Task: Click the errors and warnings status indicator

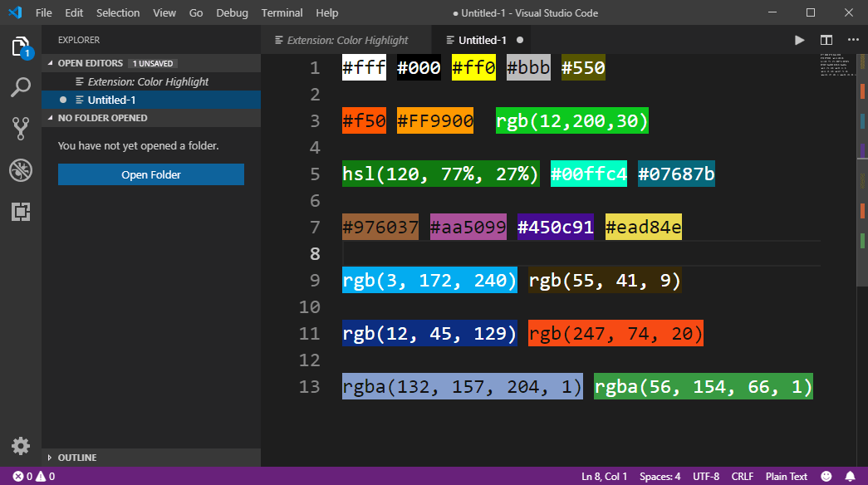Action: [x=32, y=476]
